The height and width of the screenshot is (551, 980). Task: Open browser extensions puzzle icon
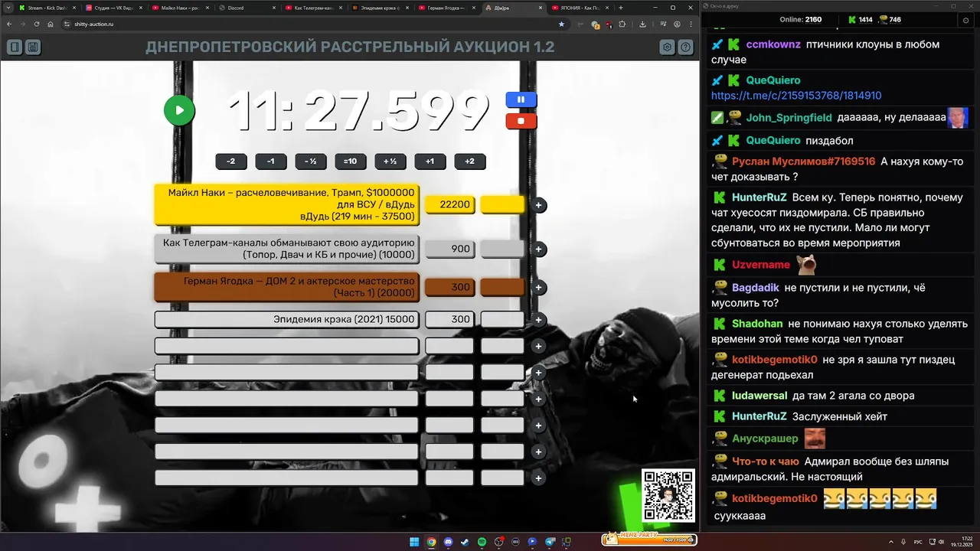[x=622, y=24]
